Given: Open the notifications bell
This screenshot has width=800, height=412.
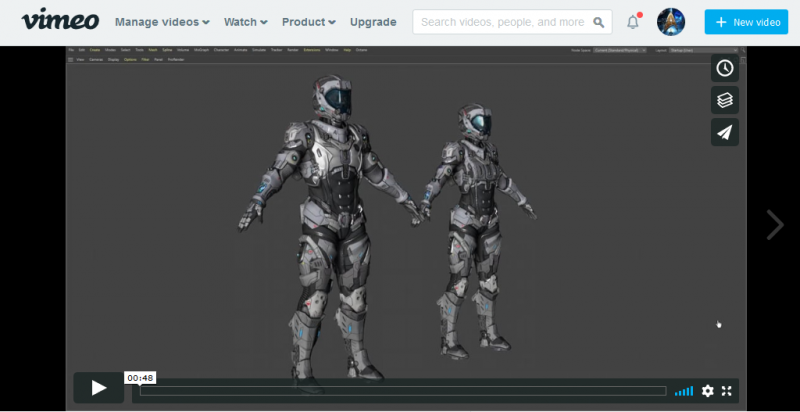Looking at the screenshot, I should (633, 22).
